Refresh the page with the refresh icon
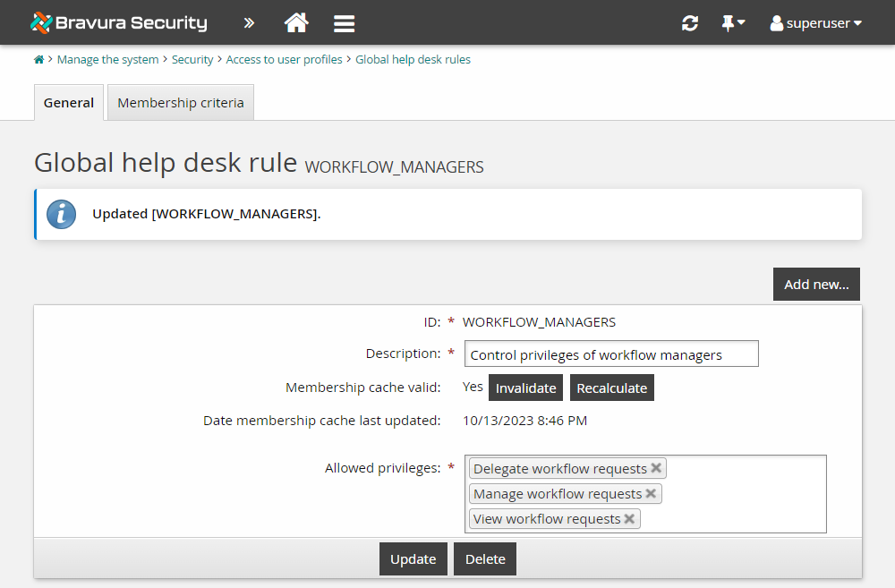 689,22
